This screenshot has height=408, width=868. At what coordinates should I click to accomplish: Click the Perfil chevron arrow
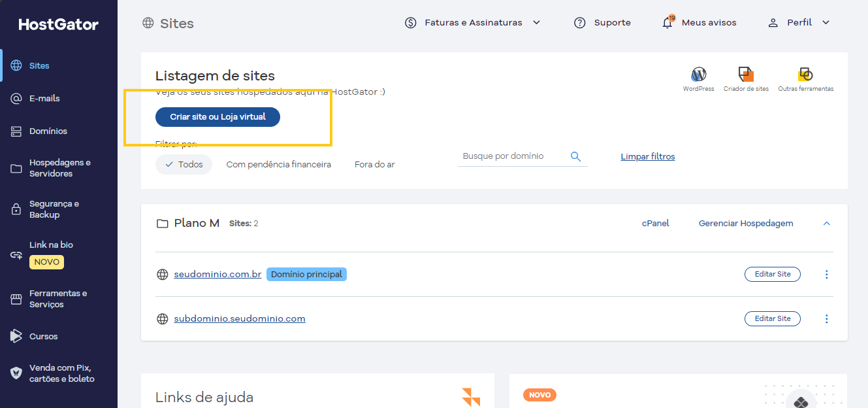826,23
